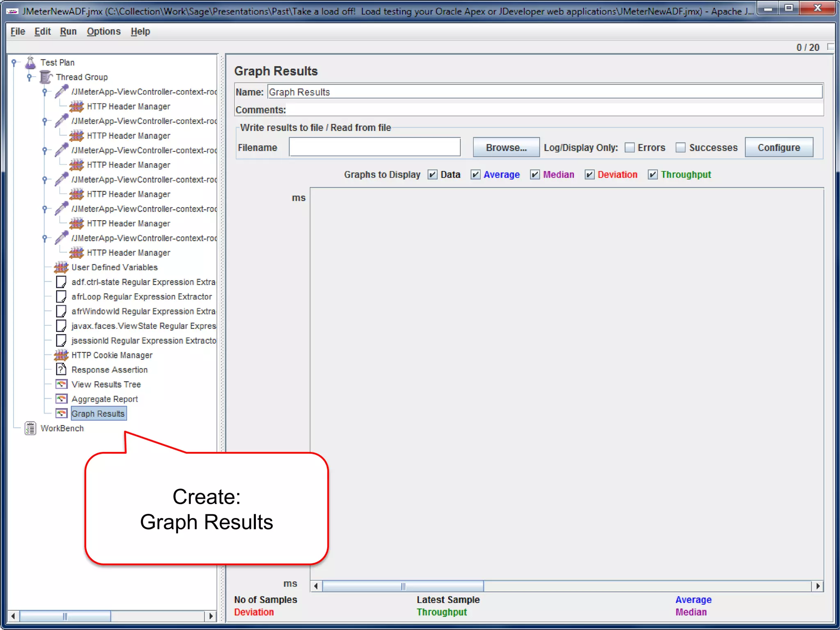Click the javax.faces.ViewState extractor icon
This screenshot has width=840, height=630.
pyautogui.click(x=61, y=326)
